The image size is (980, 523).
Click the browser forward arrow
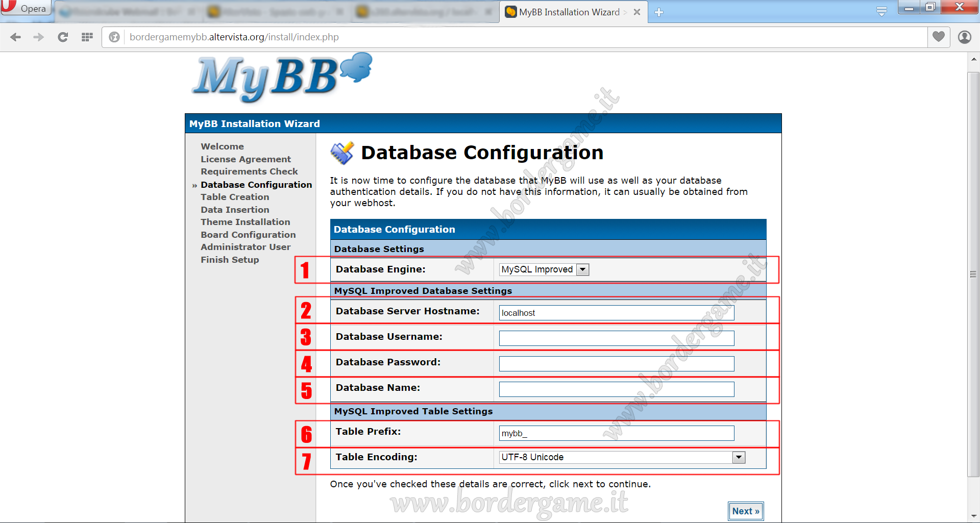point(39,37)
